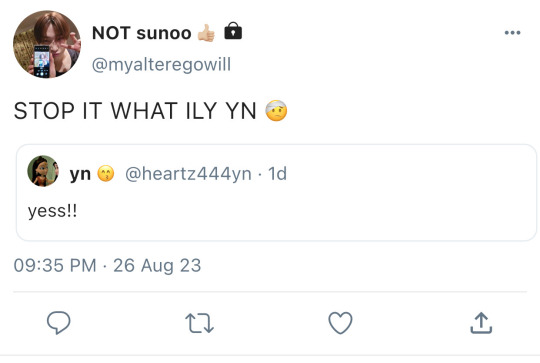This screenshot has height=363, width=540.
Task: Retweet this post using the arrows icon
Action: point(199,323)
